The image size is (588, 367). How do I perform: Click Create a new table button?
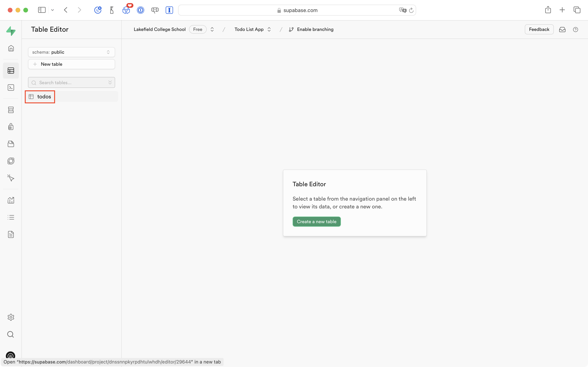(x=317, y=221)
